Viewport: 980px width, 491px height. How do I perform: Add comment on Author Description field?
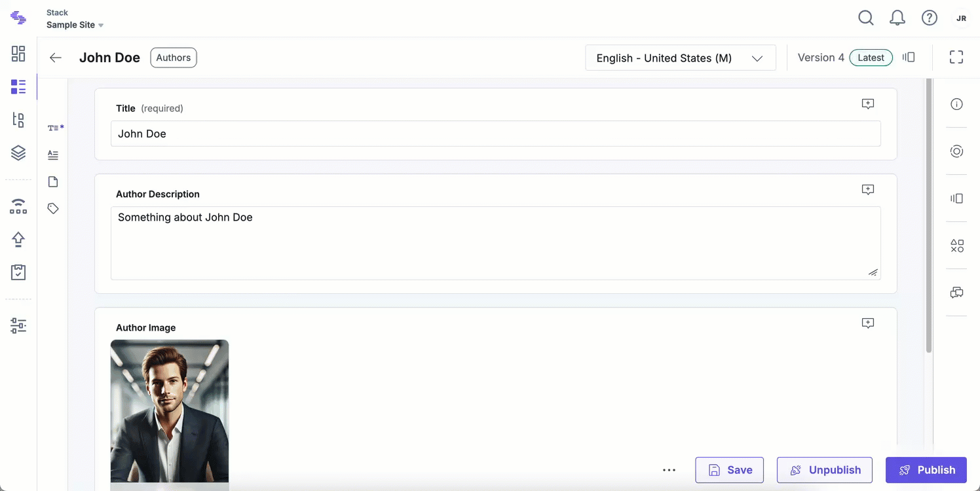pos(868,190)
